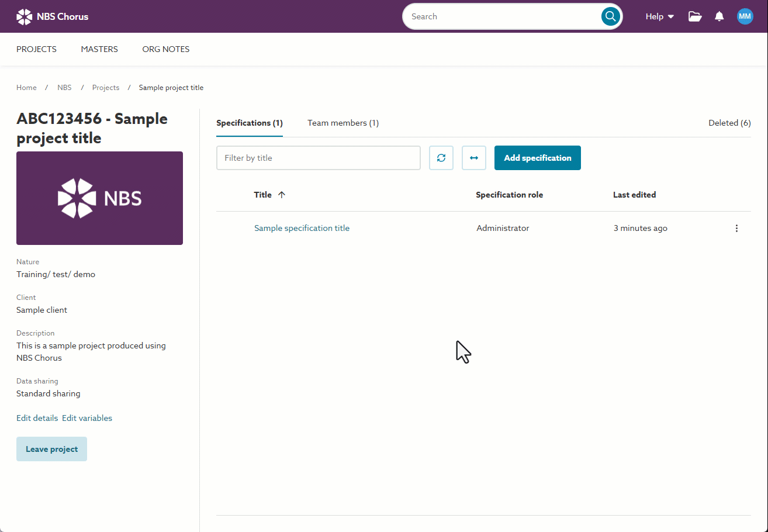Click the project title heading ABC123456
Image resolution: width=768 pixels, height=532 pixels.
(92, 128)
